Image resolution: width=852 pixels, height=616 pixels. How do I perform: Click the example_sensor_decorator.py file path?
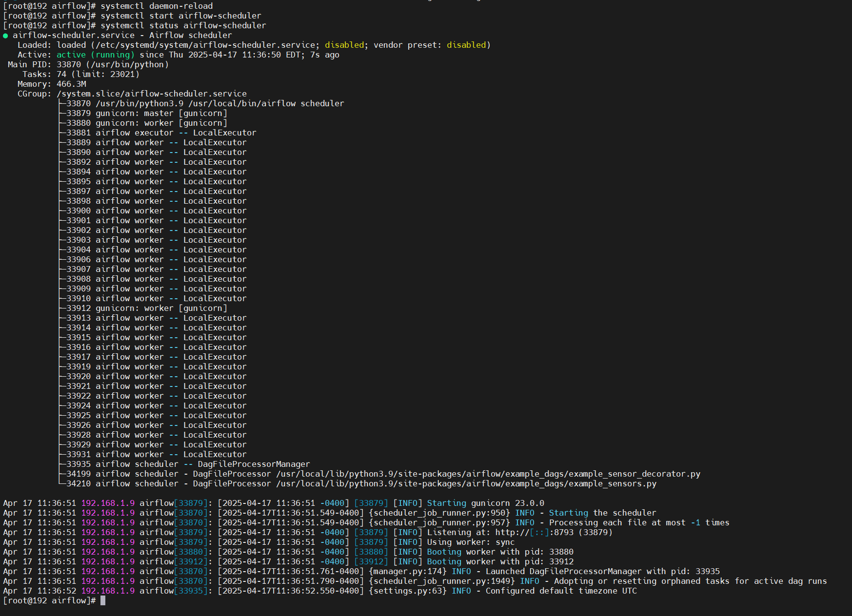coord(488,474)
